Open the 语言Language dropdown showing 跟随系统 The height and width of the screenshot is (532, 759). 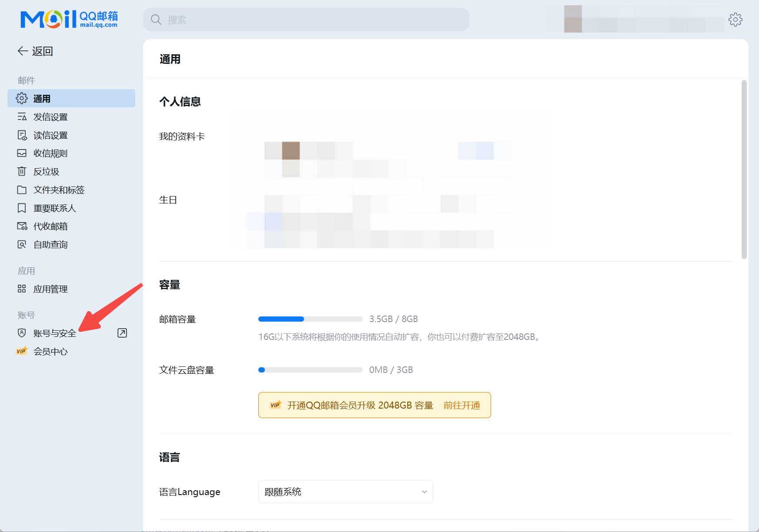[x=345, y=492]
